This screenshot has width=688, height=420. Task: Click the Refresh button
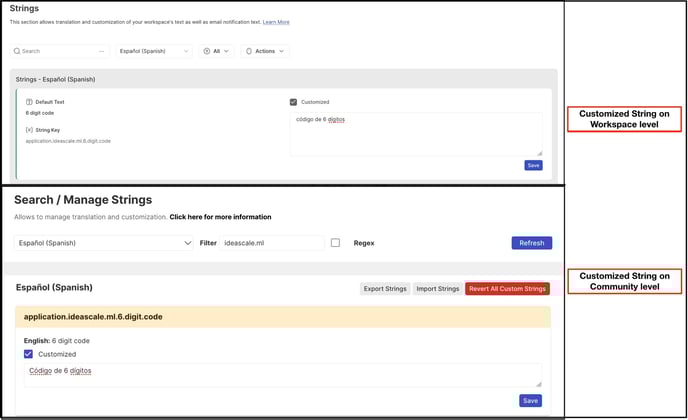coord(532,243)
